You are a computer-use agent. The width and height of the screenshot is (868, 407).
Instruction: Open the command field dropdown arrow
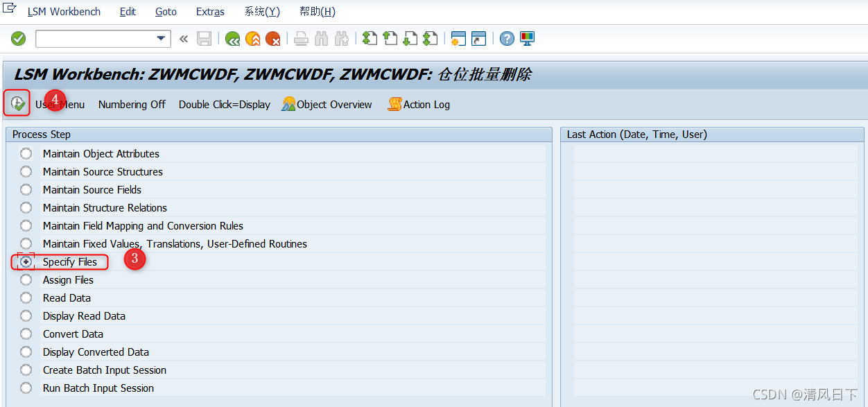pyautogui.click(x=162, y=39)
